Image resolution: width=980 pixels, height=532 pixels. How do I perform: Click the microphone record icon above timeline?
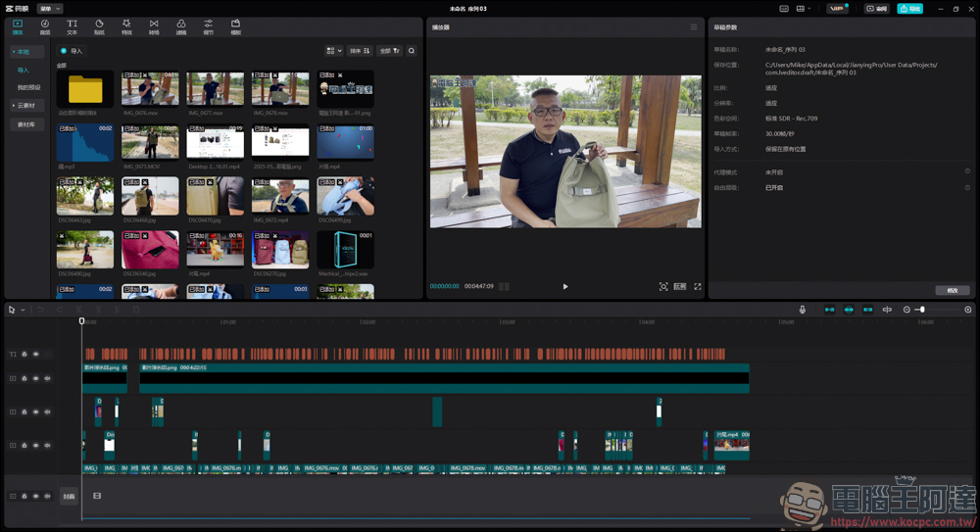pos(802,310)
